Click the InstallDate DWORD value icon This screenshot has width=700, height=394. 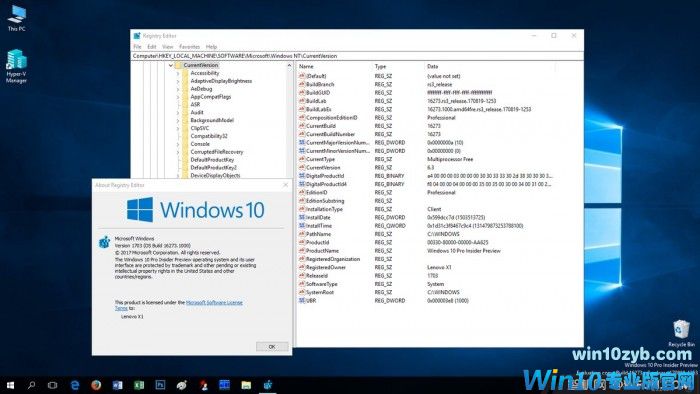click(302, 217)
